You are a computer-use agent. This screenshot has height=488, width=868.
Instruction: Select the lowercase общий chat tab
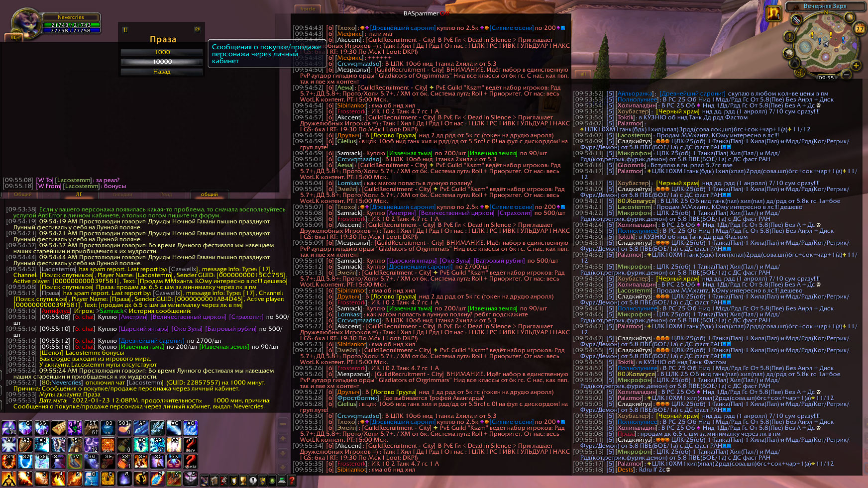pyautogui.click(x=209, y=195)
